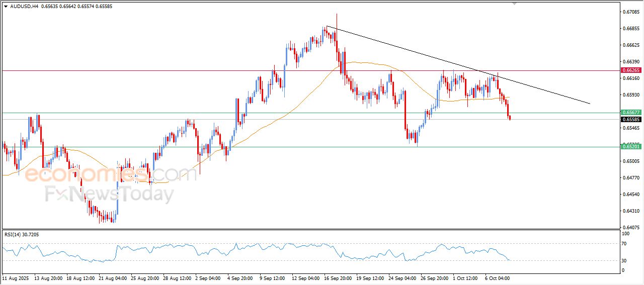This screenshot has height=285, width=644.
Task: Select the green 0.65201 price label
Action: 630,147
